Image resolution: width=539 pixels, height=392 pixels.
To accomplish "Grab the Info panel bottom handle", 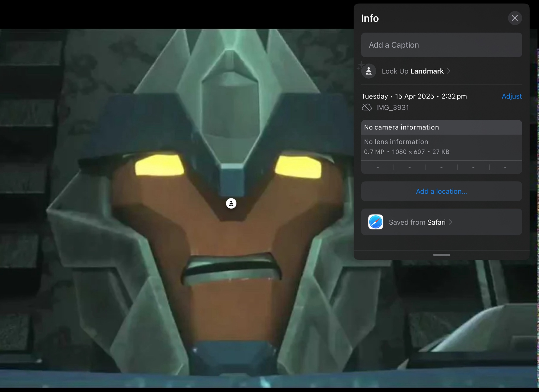I will (441, 255).
